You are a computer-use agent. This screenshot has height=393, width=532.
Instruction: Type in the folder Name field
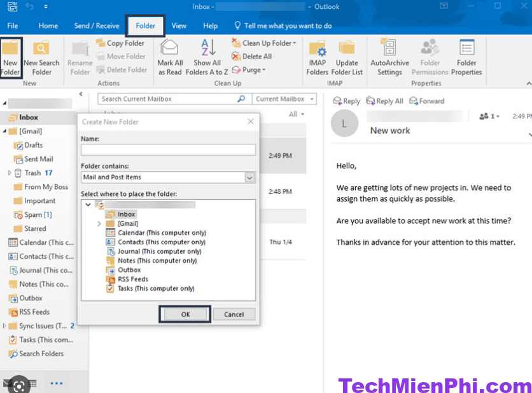pyautogui.click(x=168, y=150)
